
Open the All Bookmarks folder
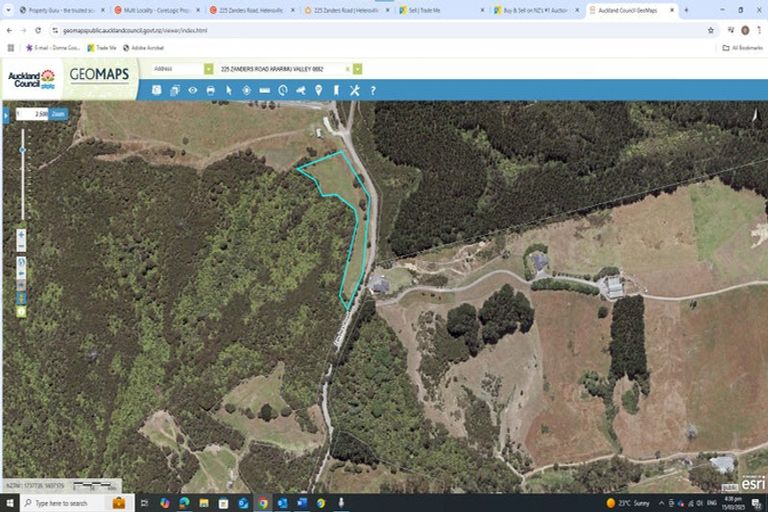click(743, 48)
